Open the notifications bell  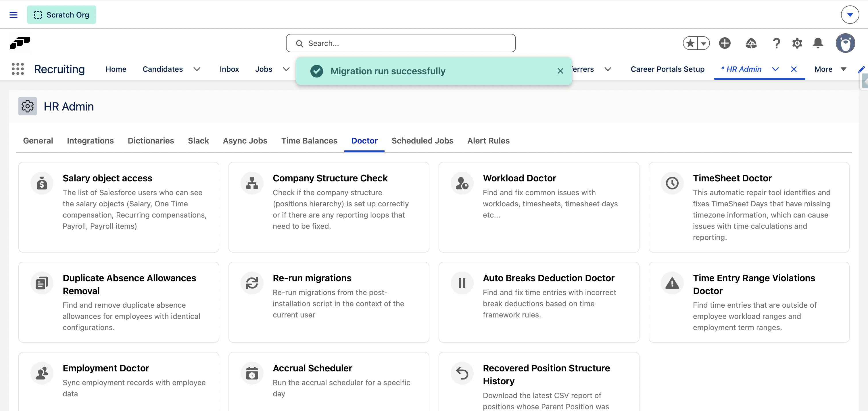click(x=818, y=43)
